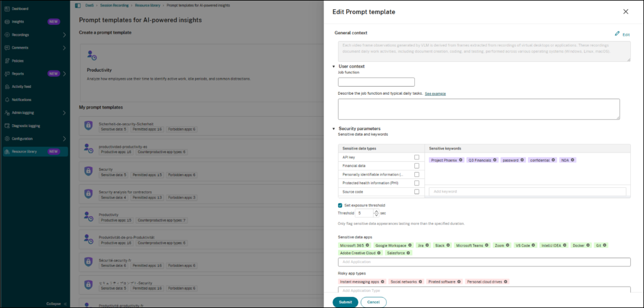Remove the Project Phoenix keyword tag
The height and width of the screenshot is (308, 644).
[460, 160]
